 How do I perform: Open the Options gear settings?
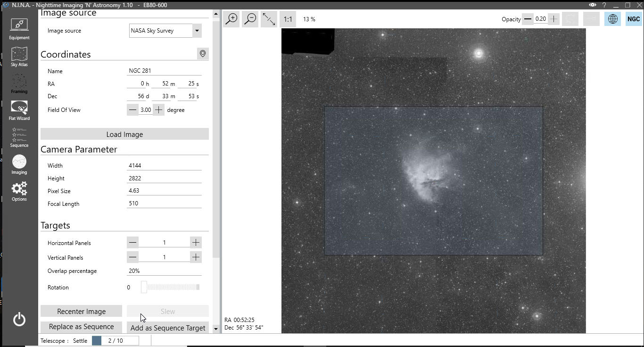19,191
